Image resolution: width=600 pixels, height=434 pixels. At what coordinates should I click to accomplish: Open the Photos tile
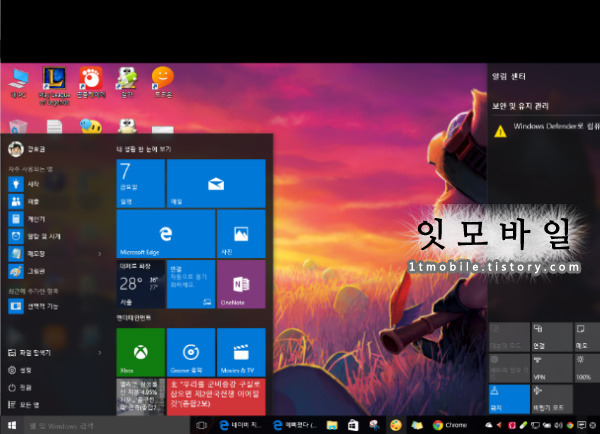[x=241, y=233]
